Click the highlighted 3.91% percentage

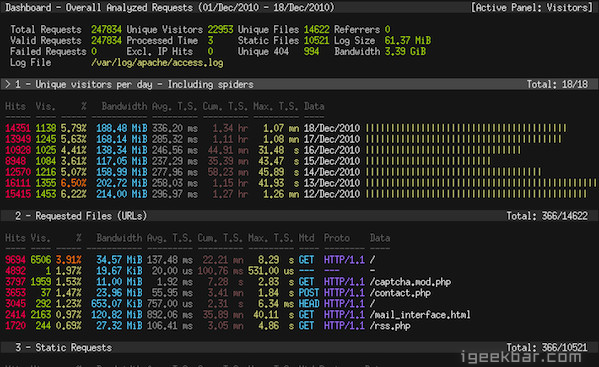[68, 260]
